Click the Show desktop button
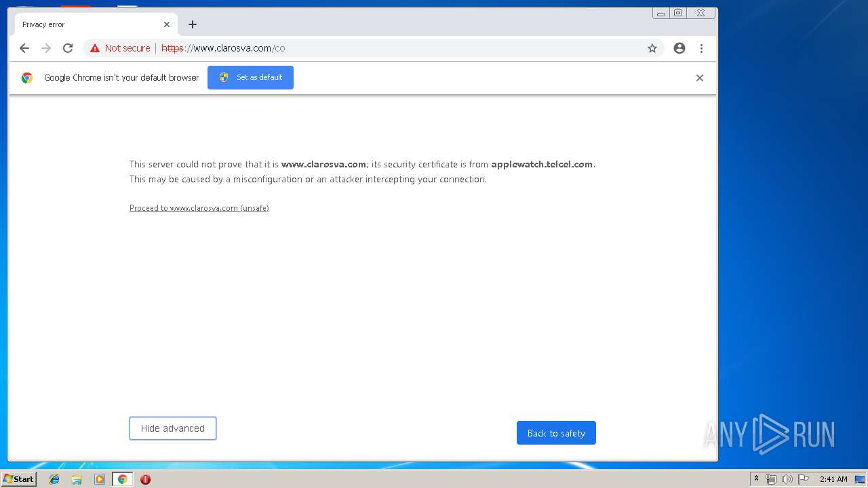 click(860, 479)
